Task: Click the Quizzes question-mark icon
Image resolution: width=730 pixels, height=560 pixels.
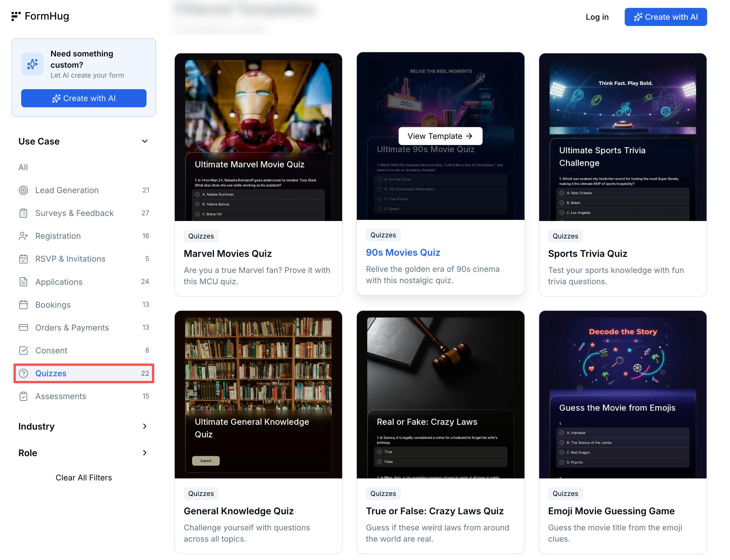Action: 24,373
